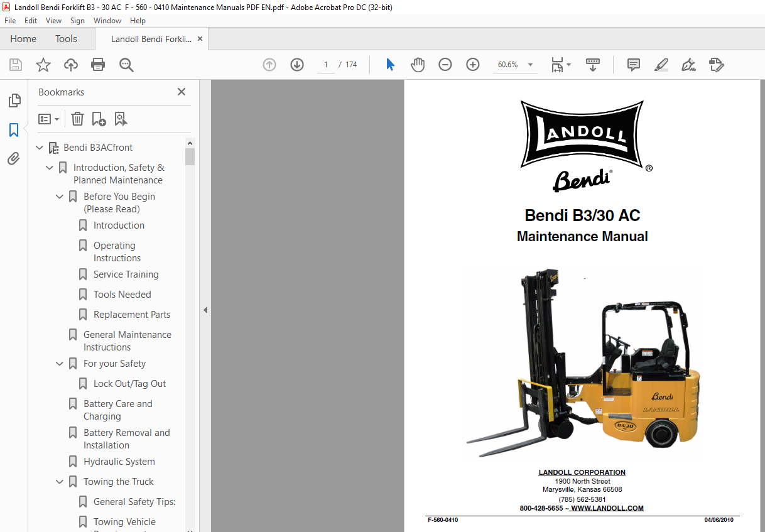Open the View menu

pos(54,21)
